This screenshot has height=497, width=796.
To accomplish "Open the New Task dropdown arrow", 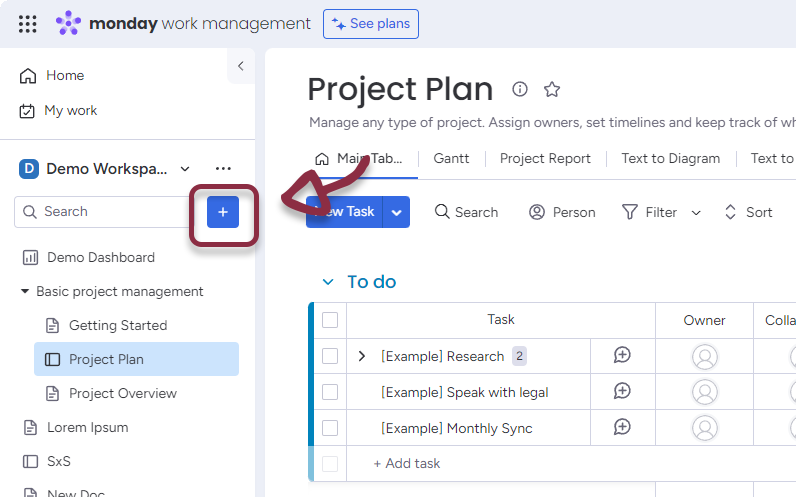I will pyautogui.click(x=397, y=212).
